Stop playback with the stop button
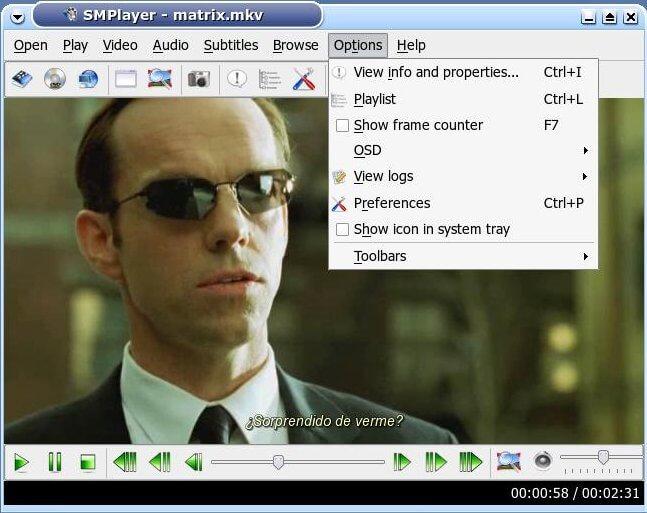 (87, 462)
